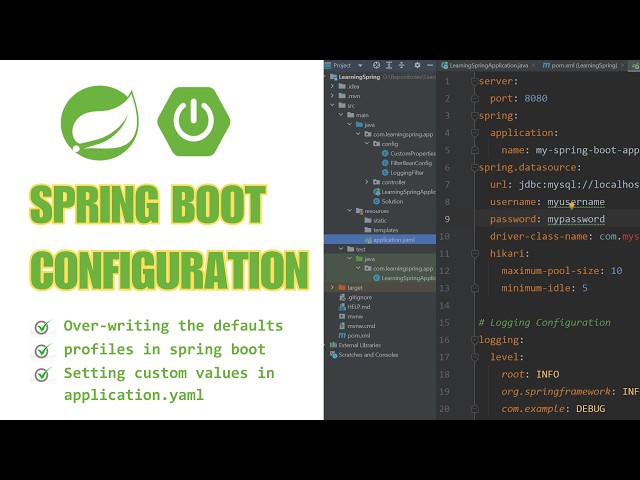The height and width of the screenshot is (480, 640).
Task: Click the Collapse All icon in Project panel
Action: (x=402, y=65)
